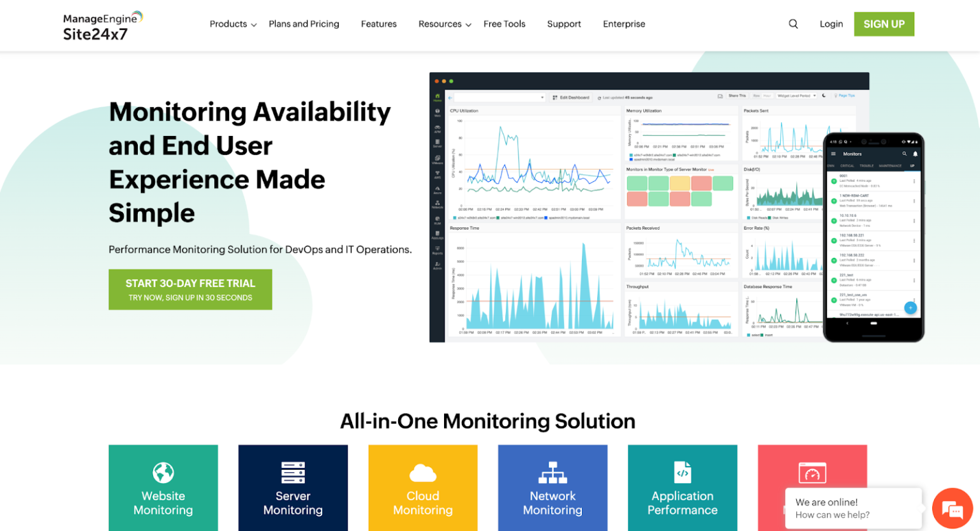Open the Resources dropdown
Viewport: 980px width, 531px height.
click(x=442, y=24)
